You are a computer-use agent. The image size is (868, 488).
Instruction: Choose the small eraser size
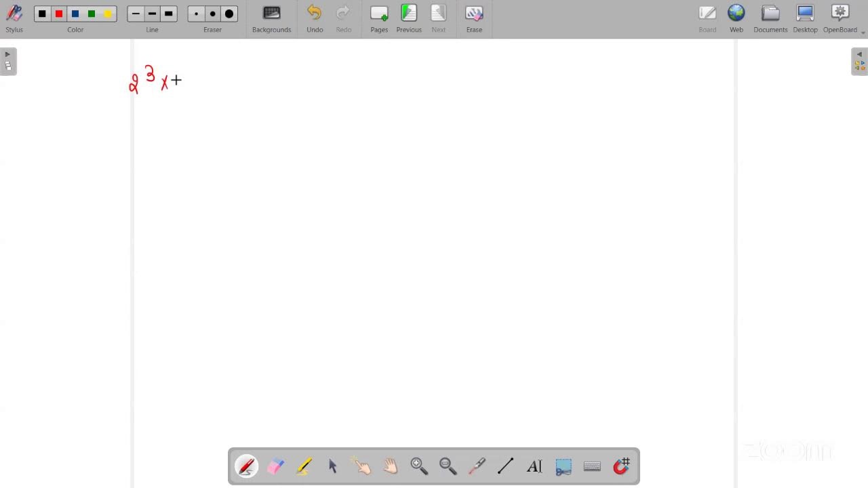coord(196,14)
